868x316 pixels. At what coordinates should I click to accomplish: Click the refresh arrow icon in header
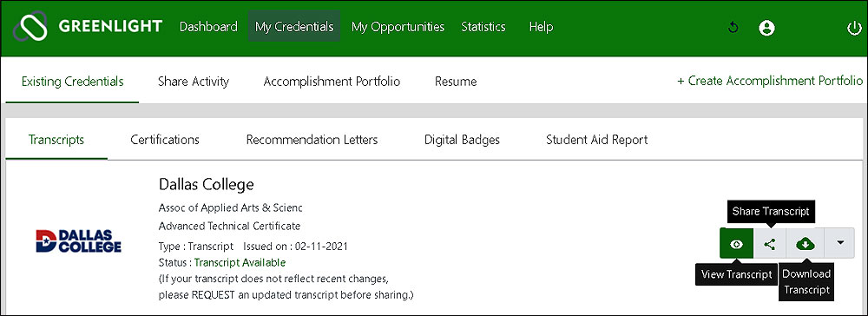click(733, 27)
